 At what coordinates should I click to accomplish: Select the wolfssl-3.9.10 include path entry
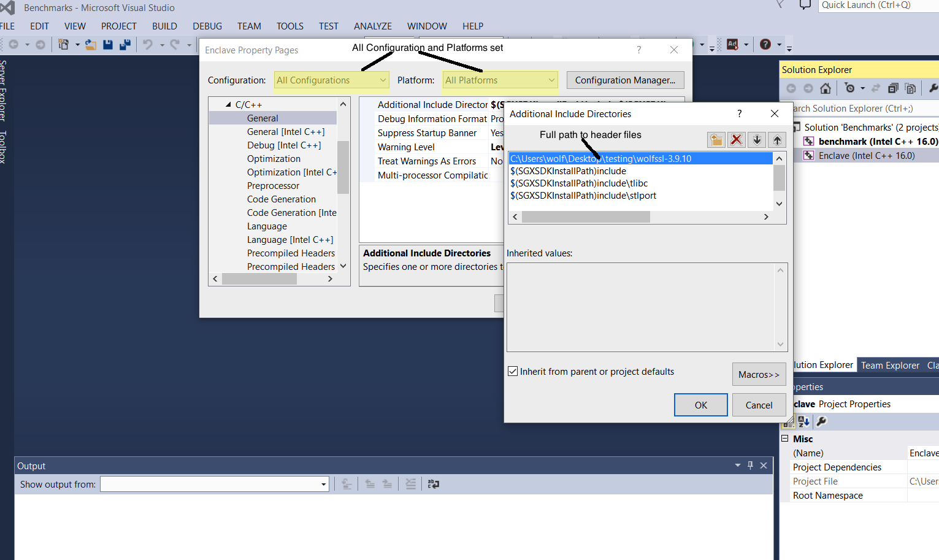(641, 158)
